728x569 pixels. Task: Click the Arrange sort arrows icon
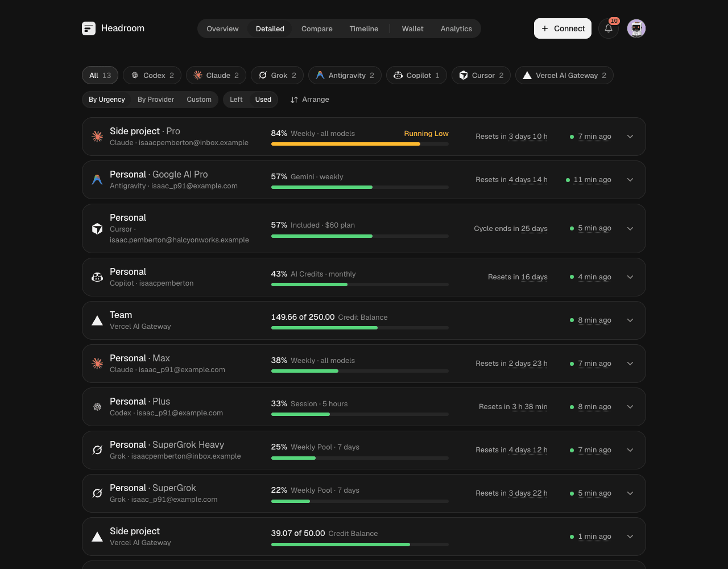[294, 100]
